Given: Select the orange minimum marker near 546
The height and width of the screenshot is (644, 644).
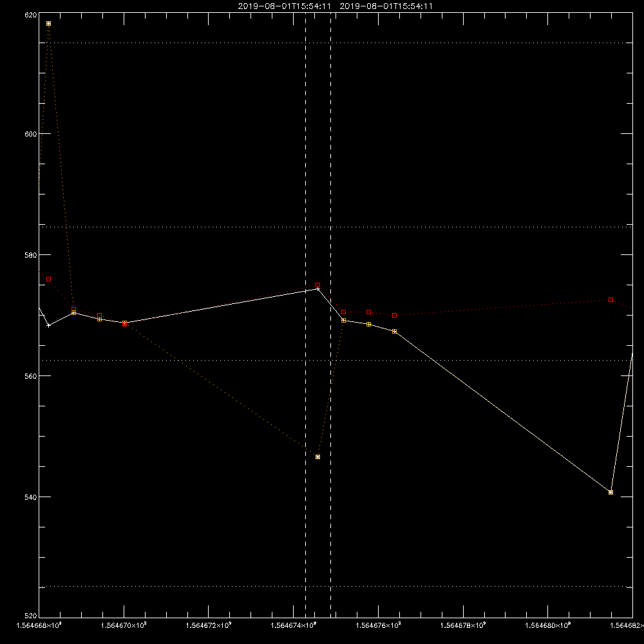Looking at the screenshot, I should 317,457.
